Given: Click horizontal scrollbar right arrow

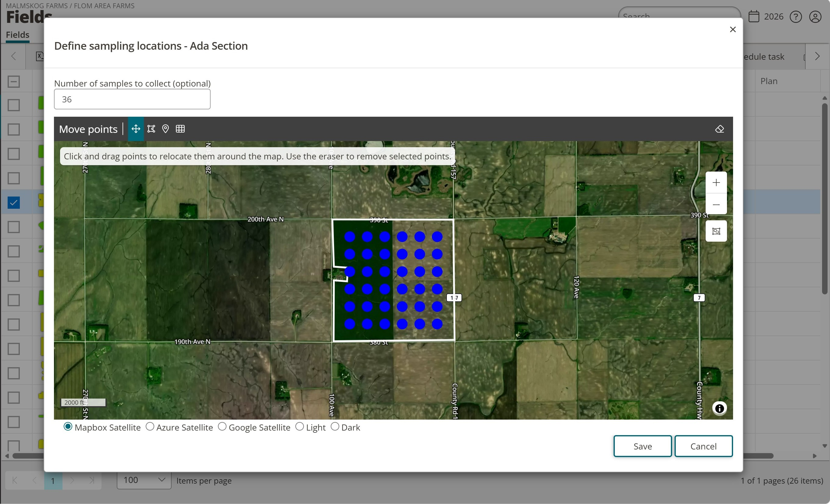Looking at the screenshot, I should [814, 456].
